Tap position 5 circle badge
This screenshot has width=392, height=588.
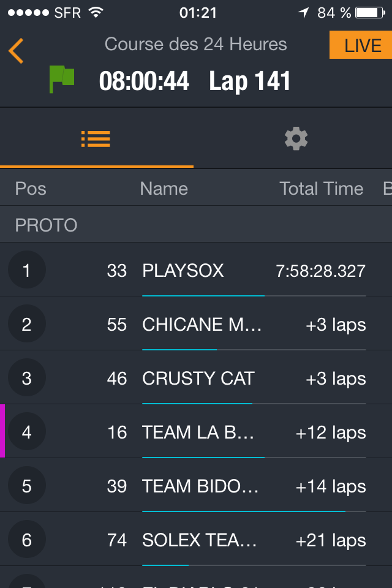(26, 486)
